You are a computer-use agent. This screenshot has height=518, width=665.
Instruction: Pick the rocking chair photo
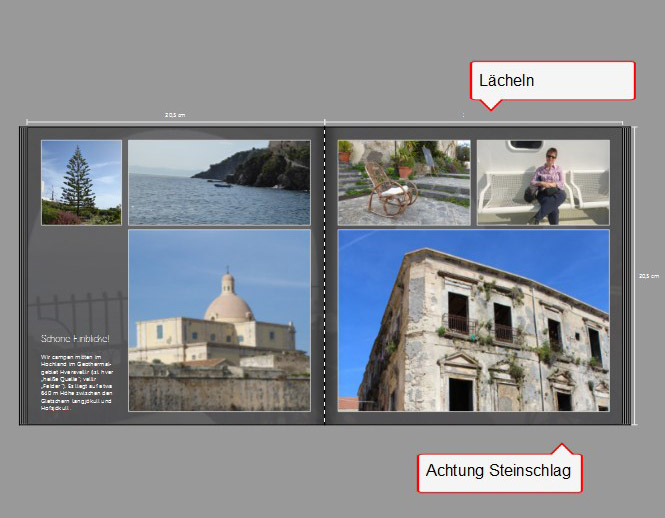click(x=404, y=182)
